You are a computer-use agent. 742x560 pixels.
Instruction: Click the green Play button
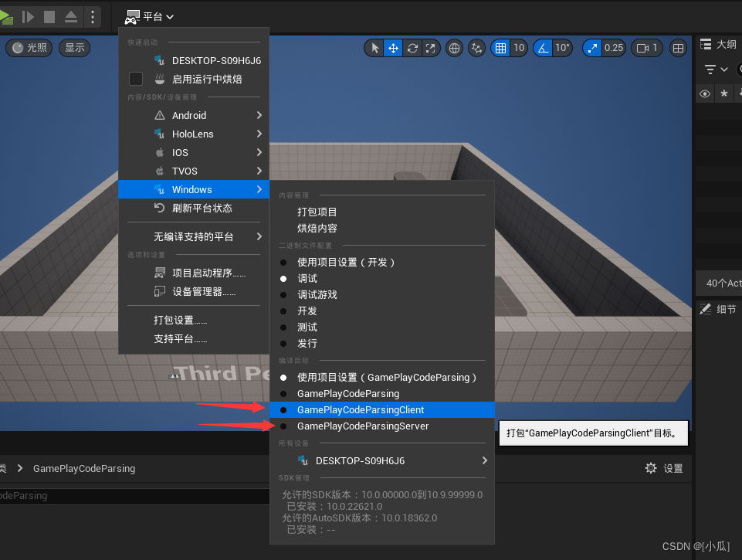[x=5, y=18]
